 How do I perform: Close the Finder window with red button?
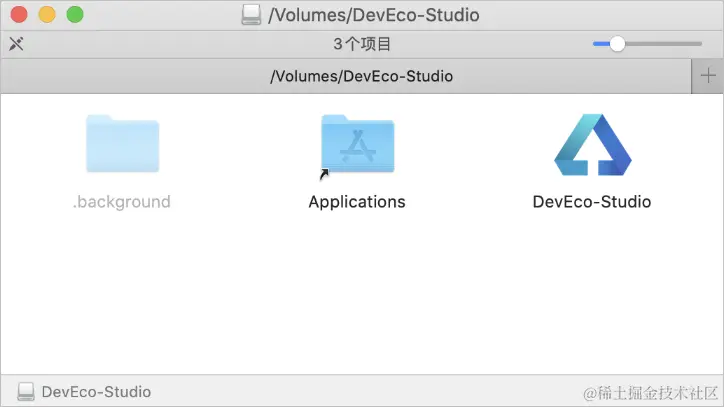19,15
